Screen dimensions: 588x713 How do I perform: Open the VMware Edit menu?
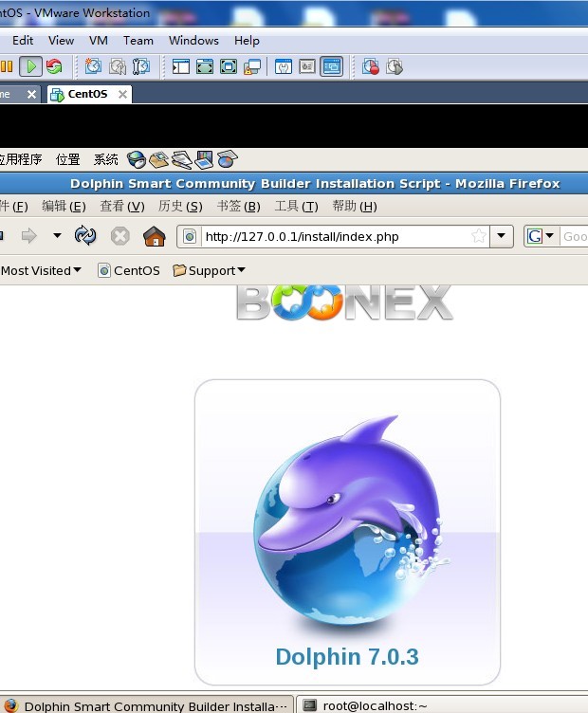point(23,41)
